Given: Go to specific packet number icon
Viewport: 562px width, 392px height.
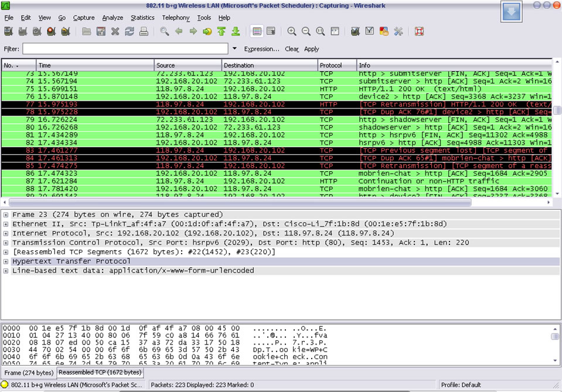Looking at the screenshot, I should 207,32.
